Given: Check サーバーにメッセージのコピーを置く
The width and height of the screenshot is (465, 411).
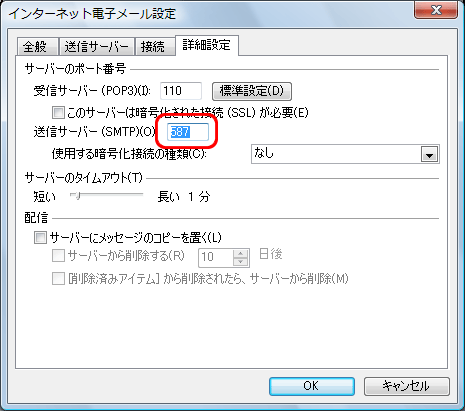Looking at the screenshot, I should 40,238.
